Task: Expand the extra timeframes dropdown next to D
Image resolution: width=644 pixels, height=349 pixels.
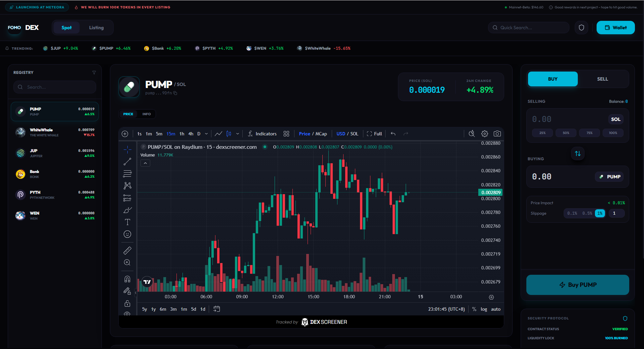Action: (206, 133)
